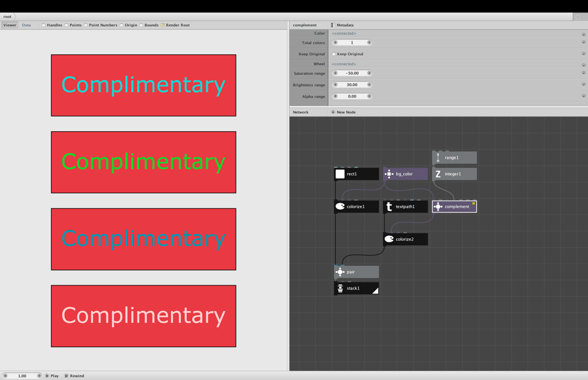Check the Keep Original checkbox
The width and height of the screenshot is (588, 380).
(x=334, y=54)
